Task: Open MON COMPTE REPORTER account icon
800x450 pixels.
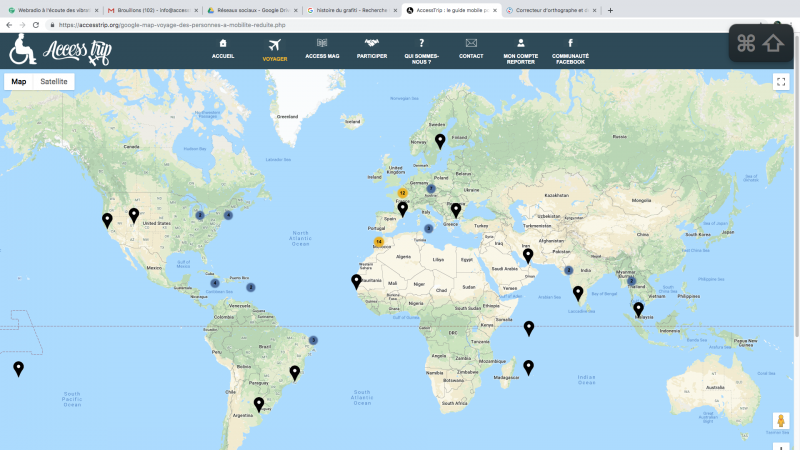Action: pos(521,43)
